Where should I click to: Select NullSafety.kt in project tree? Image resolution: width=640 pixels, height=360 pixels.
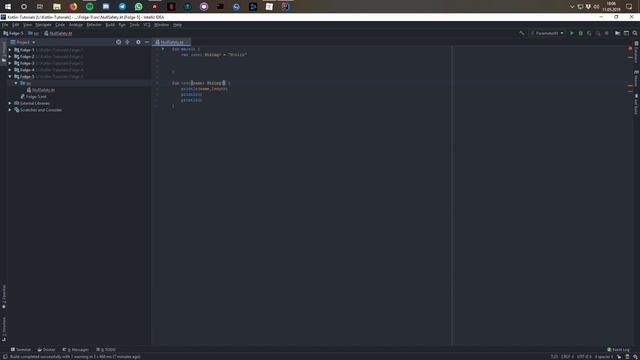click(41, 90)
